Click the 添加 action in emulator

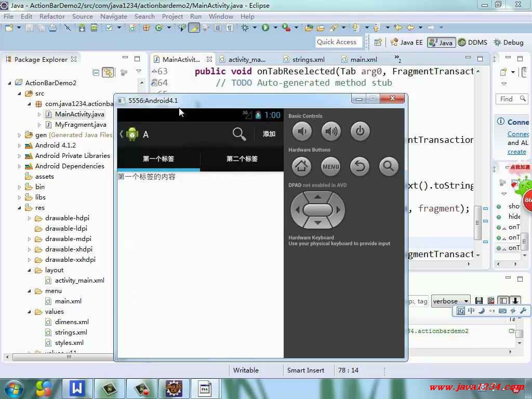coord(269,134)
